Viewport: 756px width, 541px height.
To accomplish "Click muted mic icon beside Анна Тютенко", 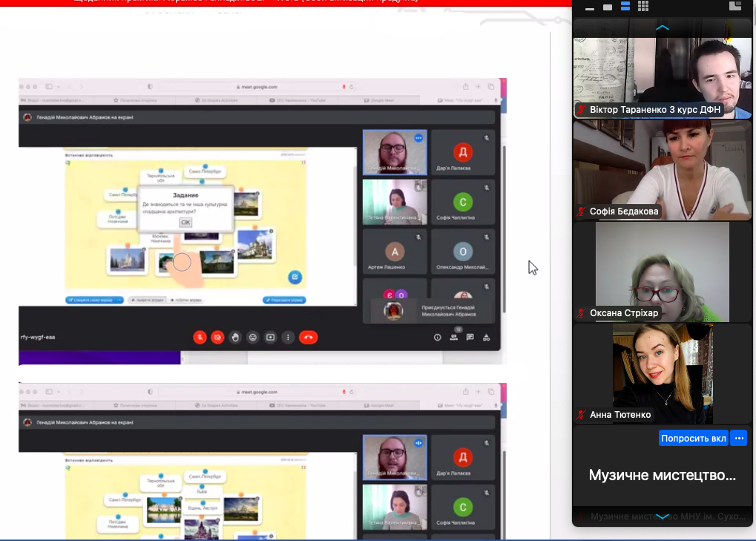I will [x=581, y=415].
